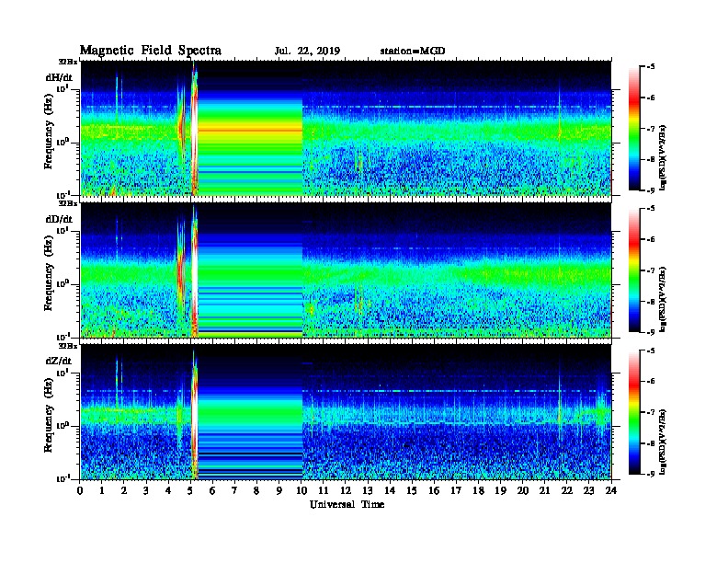Click hour '2' on the time axis

[x=124, y=490]
